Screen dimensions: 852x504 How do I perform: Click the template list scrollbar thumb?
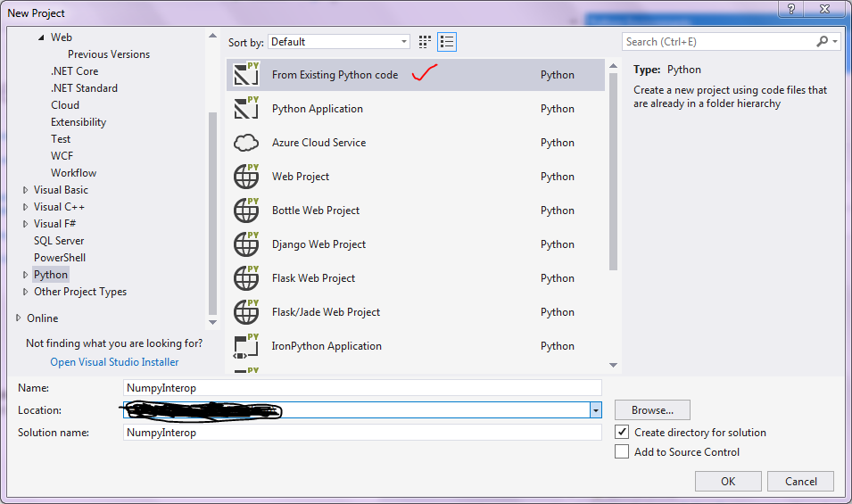614,171
